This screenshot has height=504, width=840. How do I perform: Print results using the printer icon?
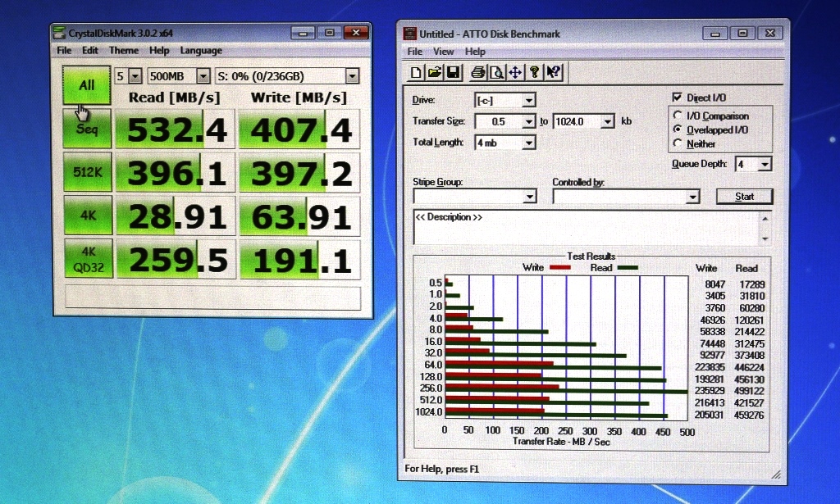click(478, 72)
